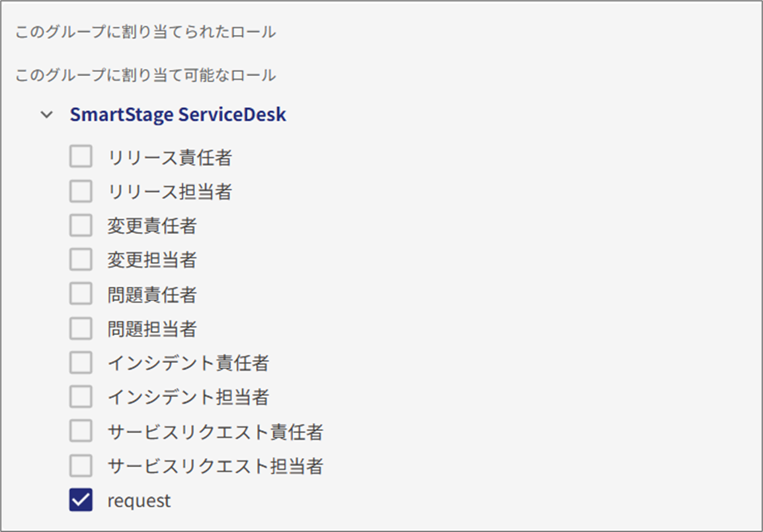This screenshot has height=532, width=763.
Task: Click the サービスリクエスト責任者 label text
Action: (x=216, y=432)
